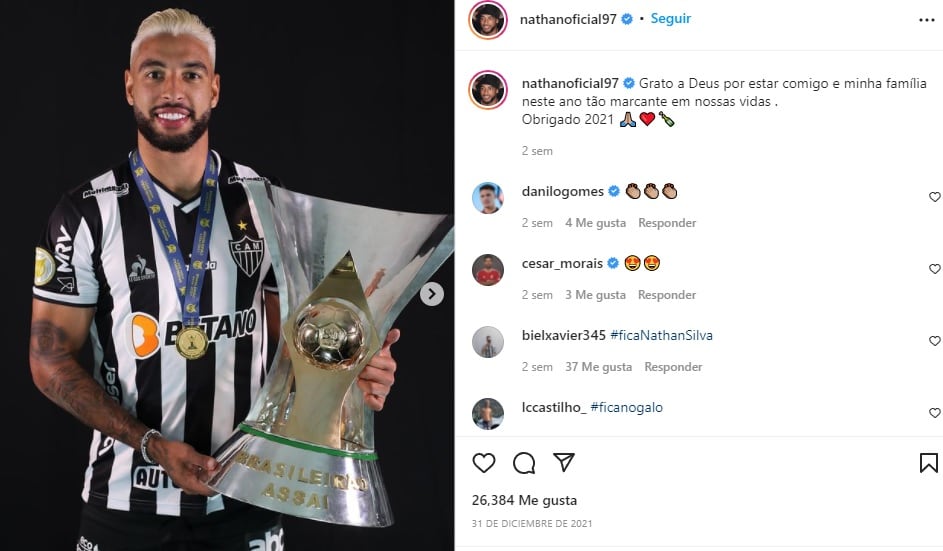The height and width of the screenshot is (551, 943).
Task: Reply to bielxavier345 comment via Responder
Action: point(673,366)
